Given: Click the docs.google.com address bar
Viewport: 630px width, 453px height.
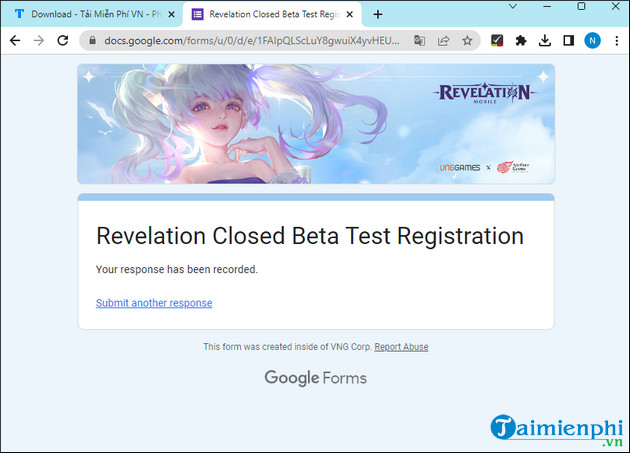Looking at the screenshot, I should click(252, 41).
